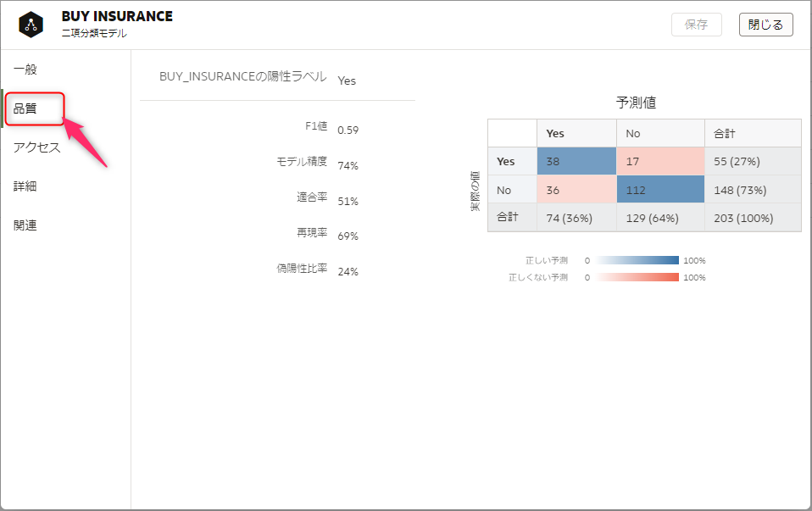Select the 品質 tab
Screen dimensions: 812x511
coord(25,108)
